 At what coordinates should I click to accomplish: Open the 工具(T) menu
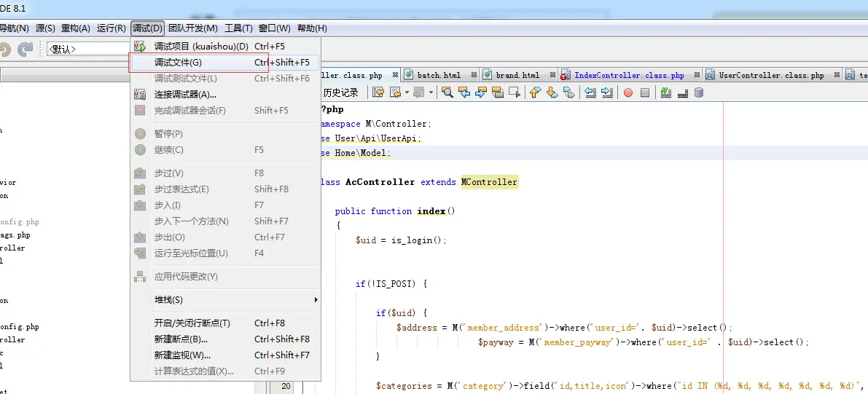click(238, 28)
